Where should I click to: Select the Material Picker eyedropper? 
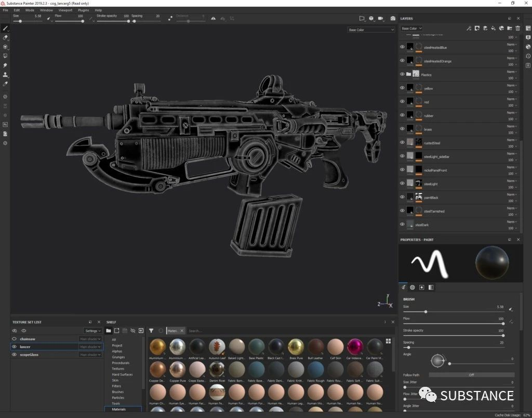[x=5, y=84]
